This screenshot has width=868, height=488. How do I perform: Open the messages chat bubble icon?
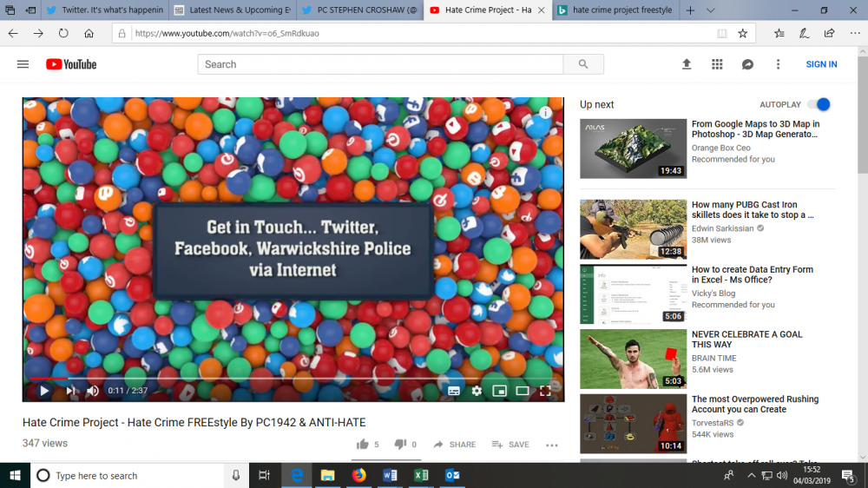tap(747, 64)
